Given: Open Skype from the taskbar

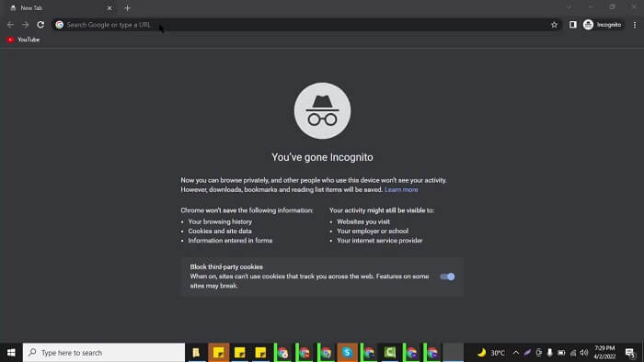Looking at the screenshot, I should pyautogui.click(x=347, y=353).
